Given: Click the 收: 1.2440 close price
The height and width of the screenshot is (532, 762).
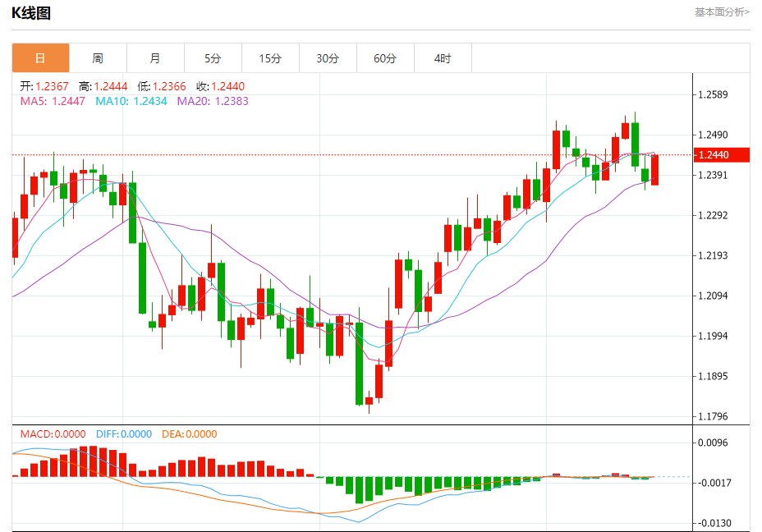Looking at the screenshot, I should coord(221,86).
